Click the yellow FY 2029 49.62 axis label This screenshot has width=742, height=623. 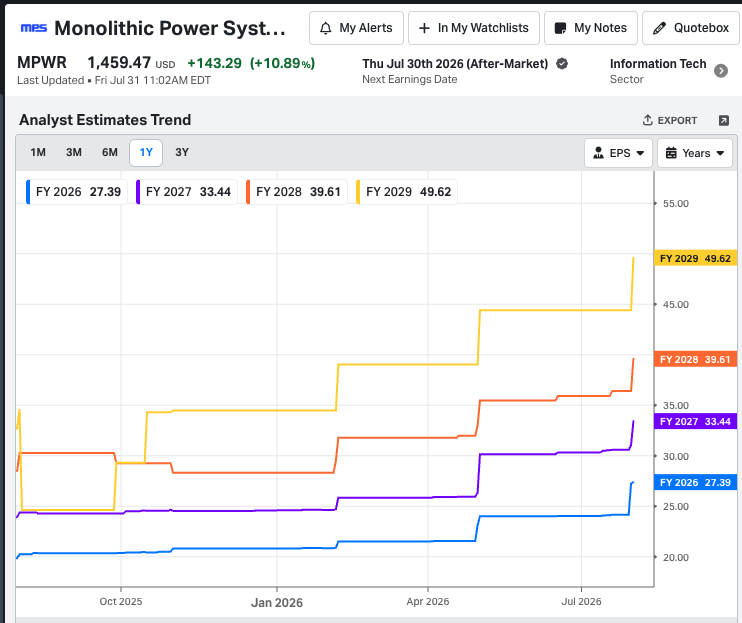coord(695,258)
